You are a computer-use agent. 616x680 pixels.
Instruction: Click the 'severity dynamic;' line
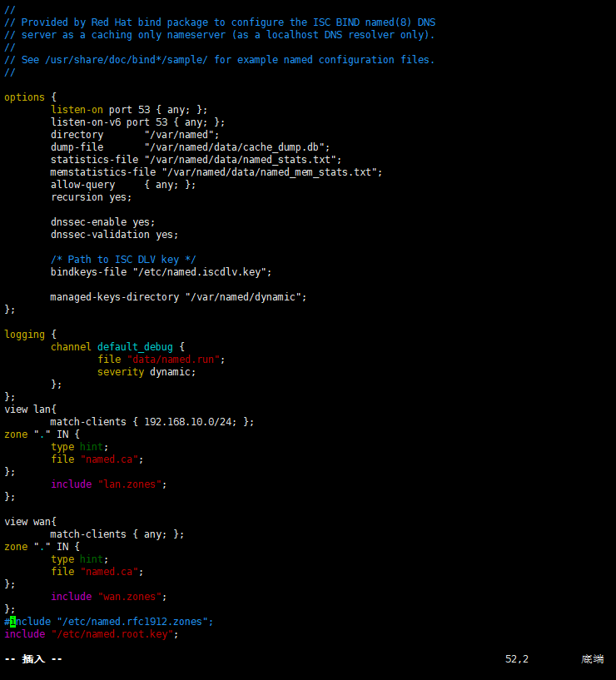point(147,372)
